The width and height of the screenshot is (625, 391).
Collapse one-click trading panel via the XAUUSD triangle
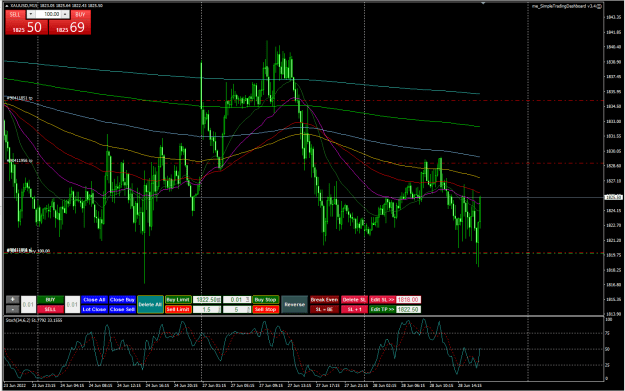(7, 6)
